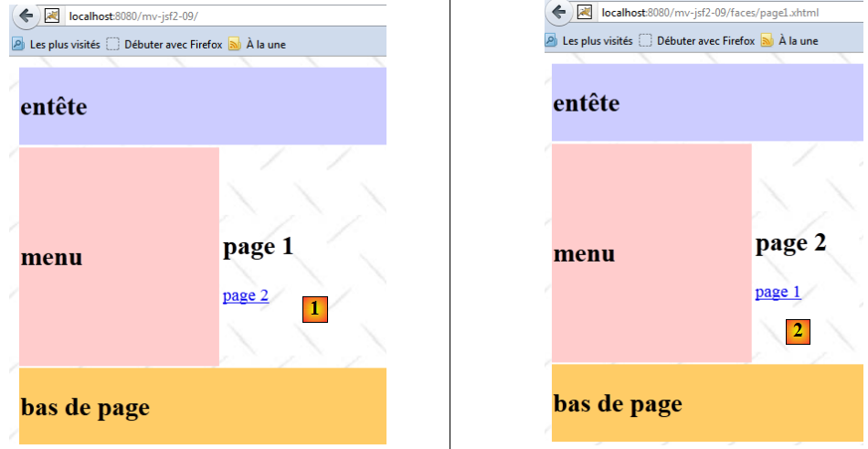Follow the 'page 2' hyperlink
The width and height of the screenshot is (868, 449).
click(x=245, y=295)
